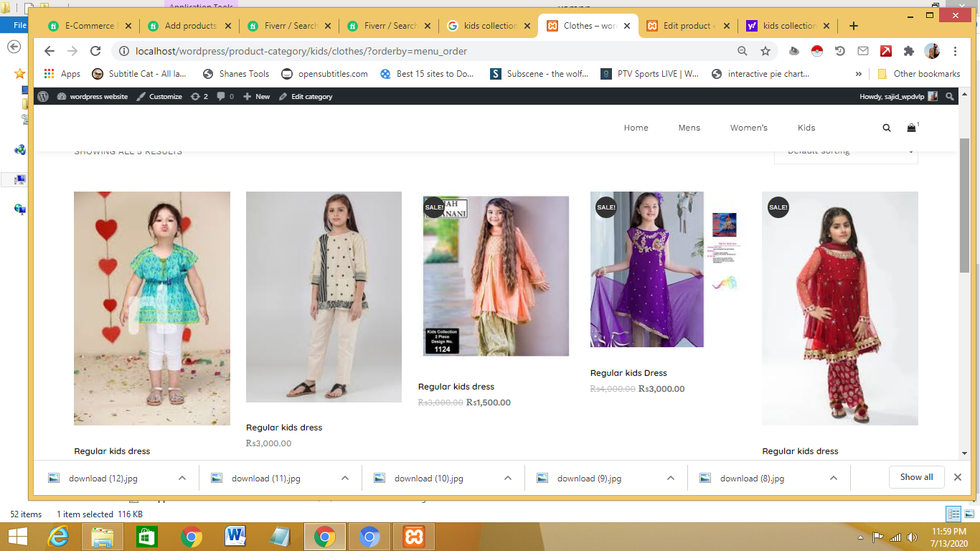Select the Kids menu item
980x551 pixels.
coord(806,127)
